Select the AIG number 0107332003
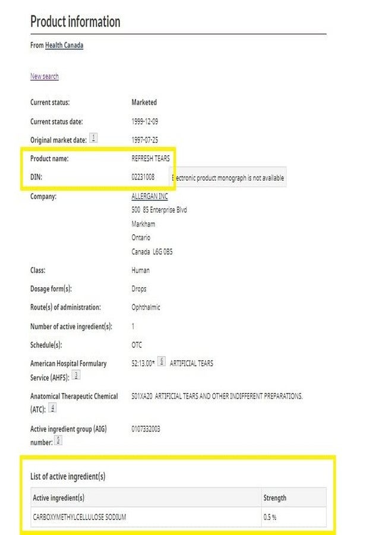 146,429
